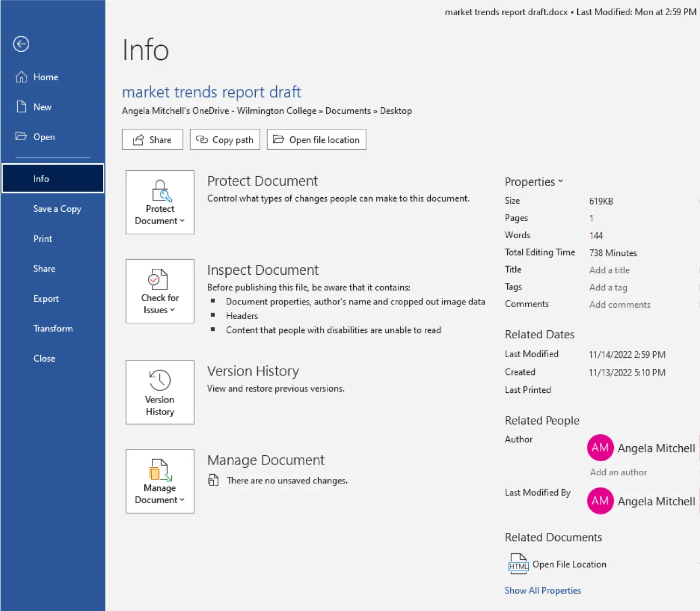Screen dimensions: 700x611
Task: Open the Protect Document dropdown chevron
Action: (181, 221)
